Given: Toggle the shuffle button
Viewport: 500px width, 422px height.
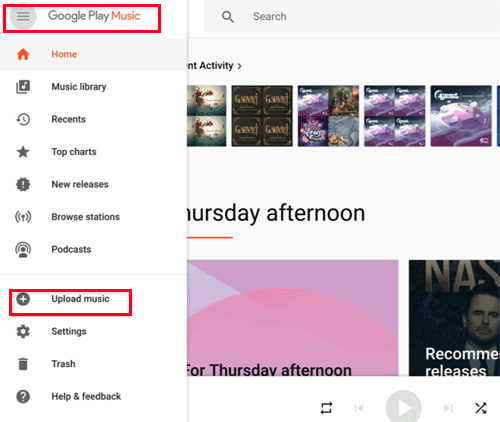Looking at the screenshot, I should (x=481, y=408).
